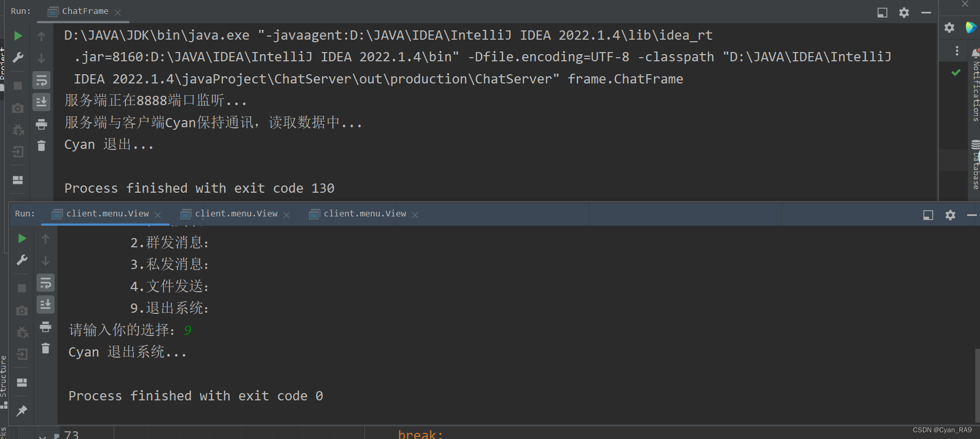980x439 pixels.
Task: Click the gear icon in the top-right toolbar
Action: 950,27
